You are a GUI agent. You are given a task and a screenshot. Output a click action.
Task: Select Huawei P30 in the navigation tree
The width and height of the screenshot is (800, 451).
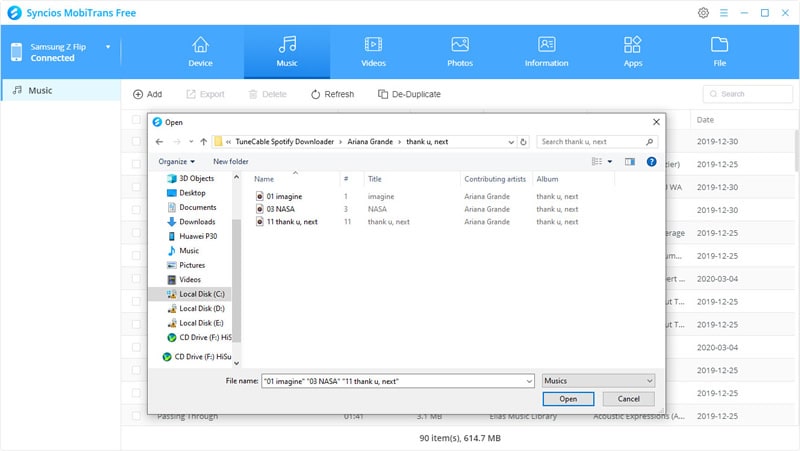(x=192, y=236)
